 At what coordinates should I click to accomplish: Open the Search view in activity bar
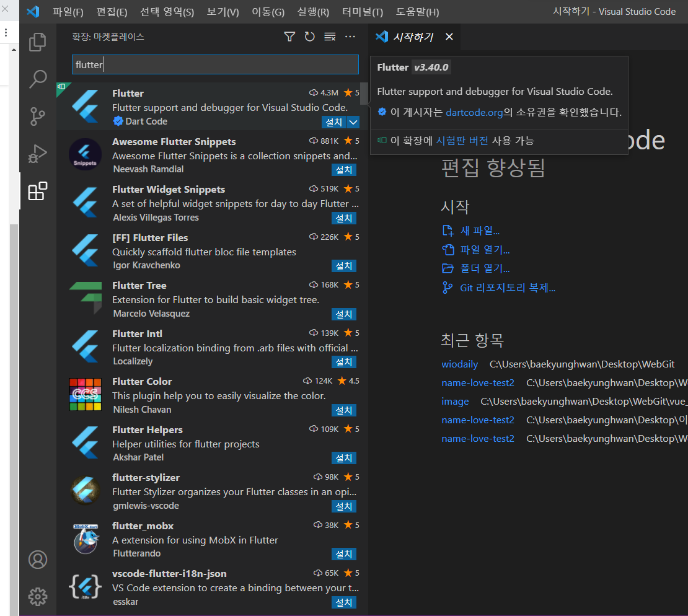(x=38, y=79)
